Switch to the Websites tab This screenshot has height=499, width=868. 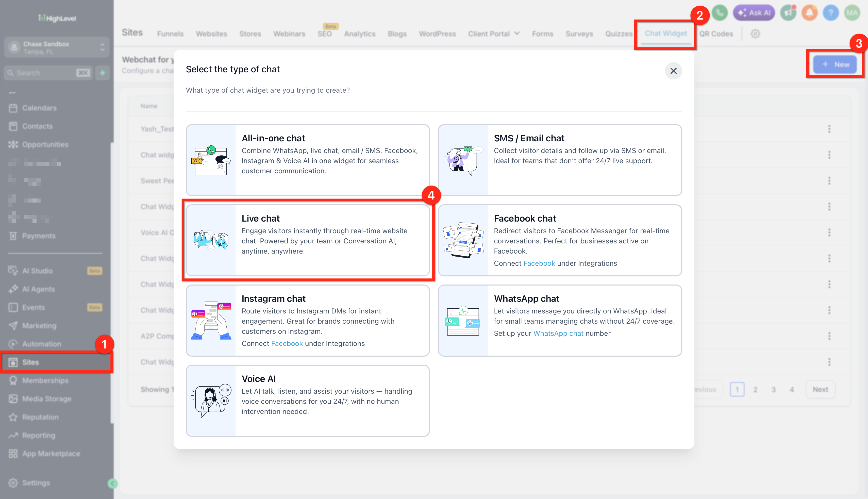[x=211, y=34]
